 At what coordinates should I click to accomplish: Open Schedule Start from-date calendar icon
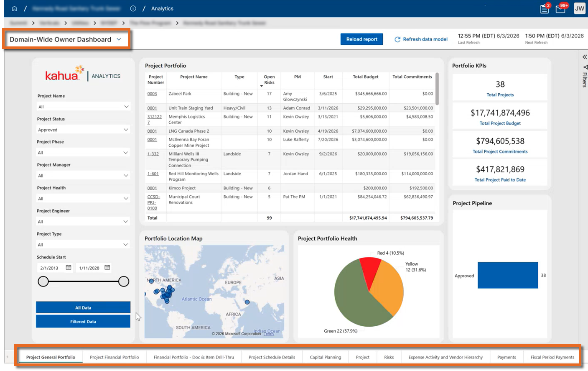click(69, 267)
